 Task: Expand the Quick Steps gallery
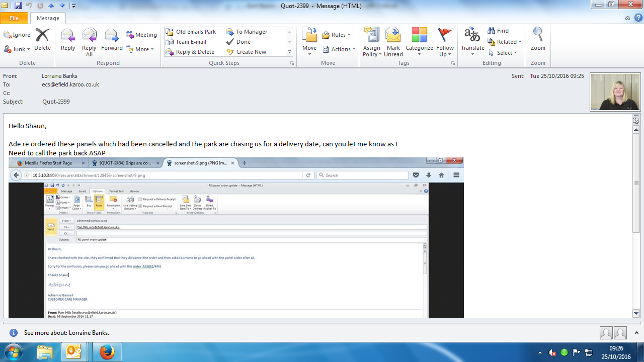pos(289,52)
